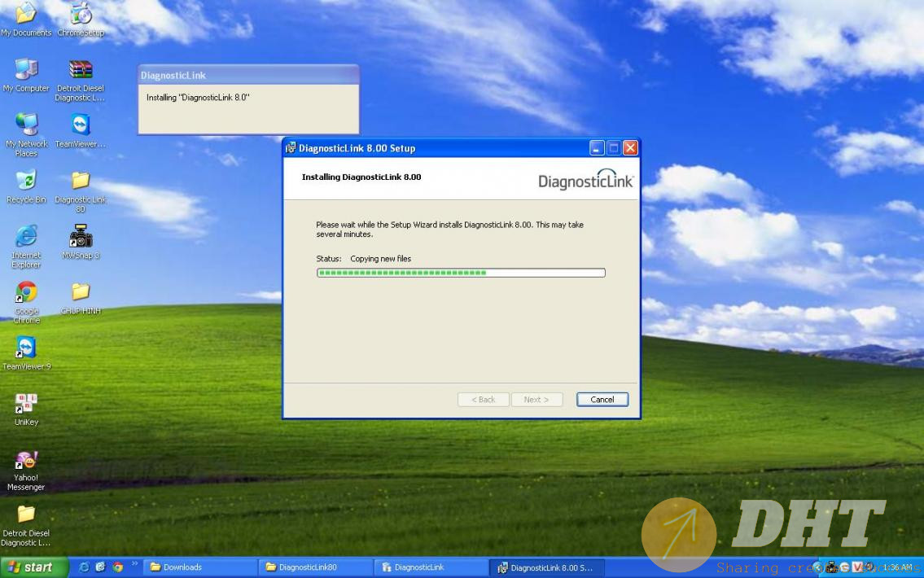Launch Chrome from the Quick Launch bar
The image size is (924, 578).
(117, 567)
